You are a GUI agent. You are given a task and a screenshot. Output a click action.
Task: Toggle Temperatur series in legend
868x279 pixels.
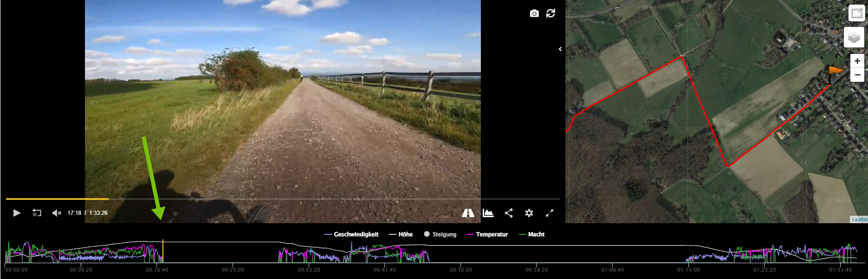pyautogui.click(x=487, y=234)
